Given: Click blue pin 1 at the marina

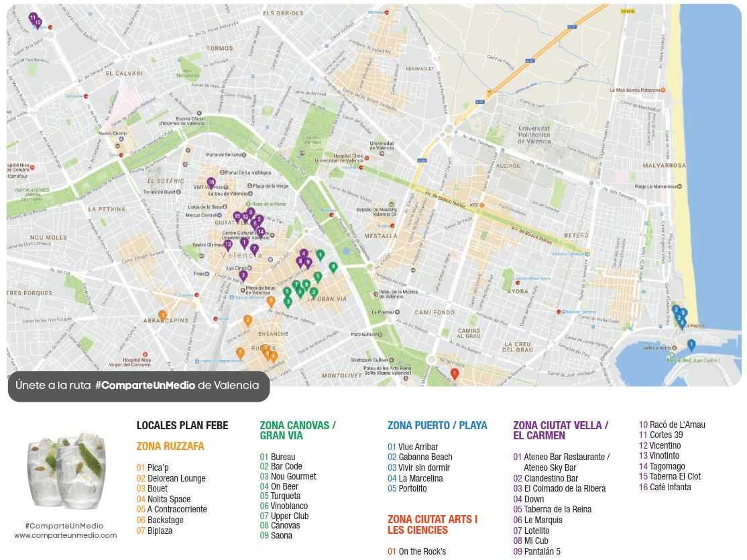Looking at the screenshot, I should tap(691, 345).
